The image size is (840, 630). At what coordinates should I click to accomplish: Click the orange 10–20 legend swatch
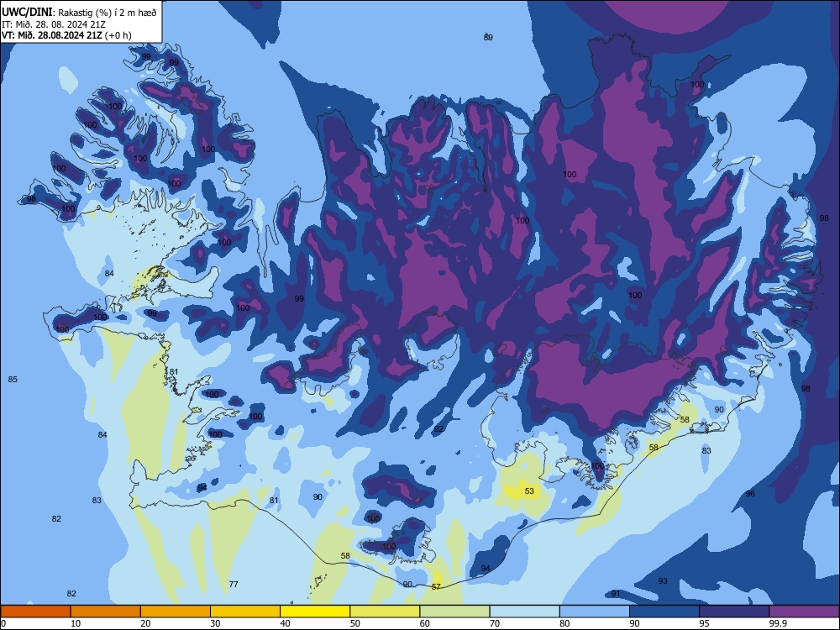106,612
